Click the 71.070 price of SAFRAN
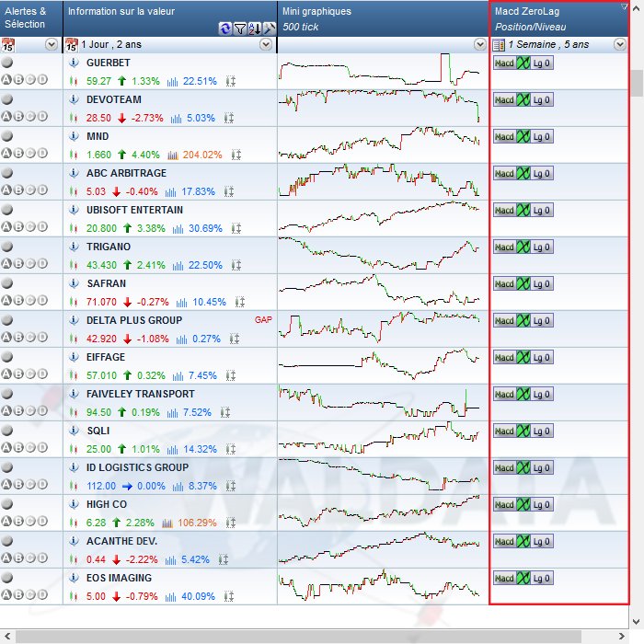The image size is (644, 644). [x=101, y=303]
